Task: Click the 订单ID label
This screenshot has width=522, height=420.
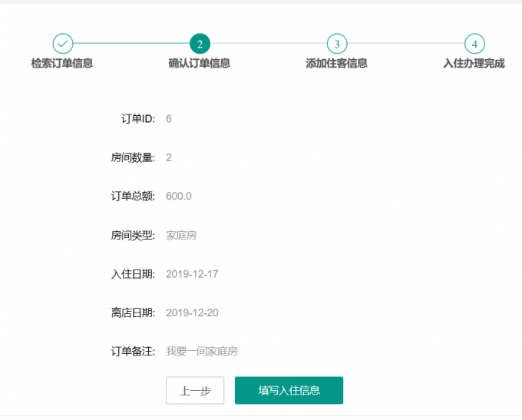Action: 138,119
